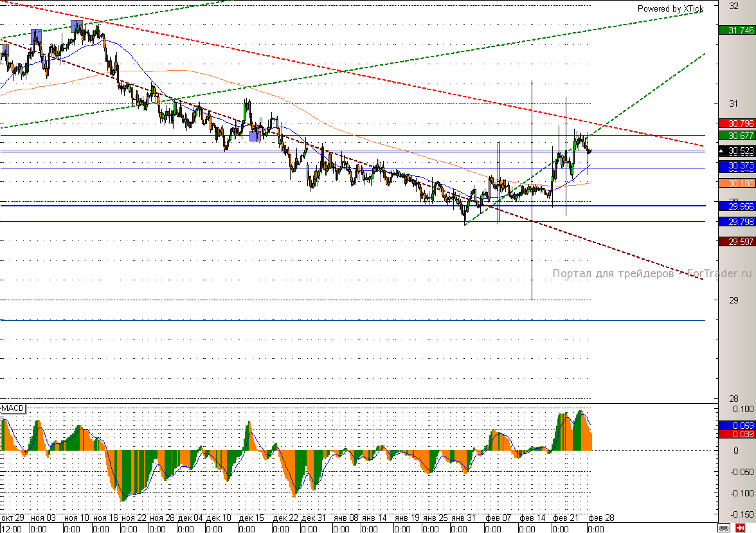756x533 pixels.
Task: Click the 'янв 31' date on time axis
Action: (462, 518)
